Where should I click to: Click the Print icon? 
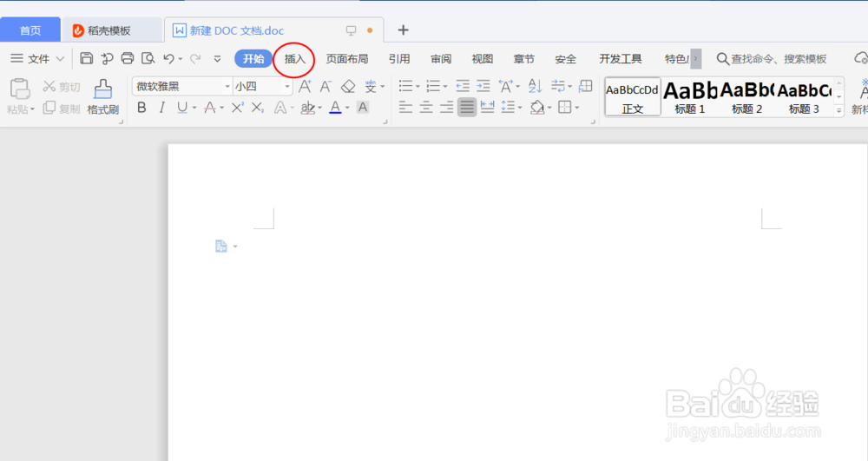(128, 58)
